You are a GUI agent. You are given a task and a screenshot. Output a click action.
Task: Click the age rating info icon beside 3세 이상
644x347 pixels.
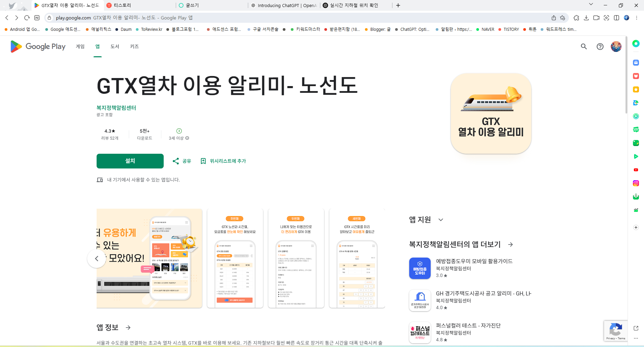[187, 138]
